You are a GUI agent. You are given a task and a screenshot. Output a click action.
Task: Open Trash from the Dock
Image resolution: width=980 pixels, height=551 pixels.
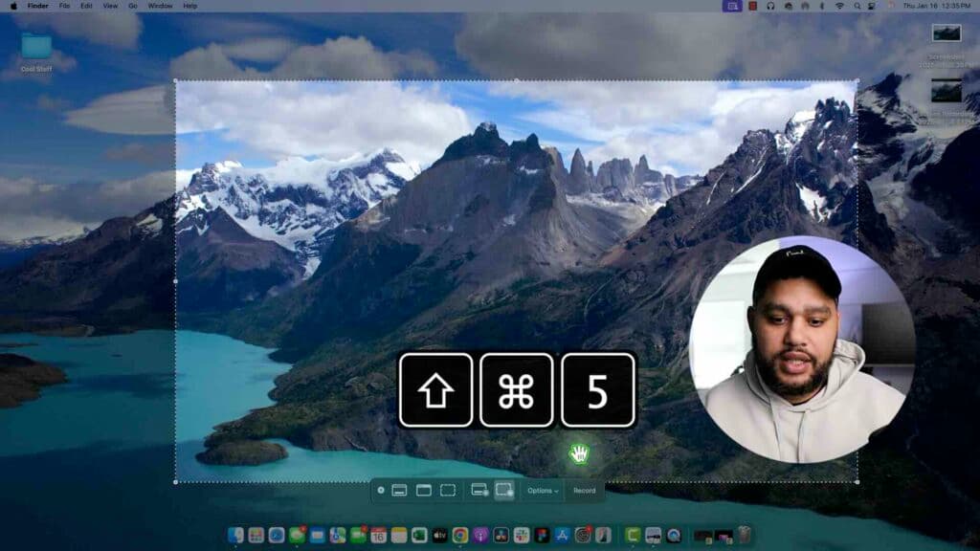click(x=744, y=536)
